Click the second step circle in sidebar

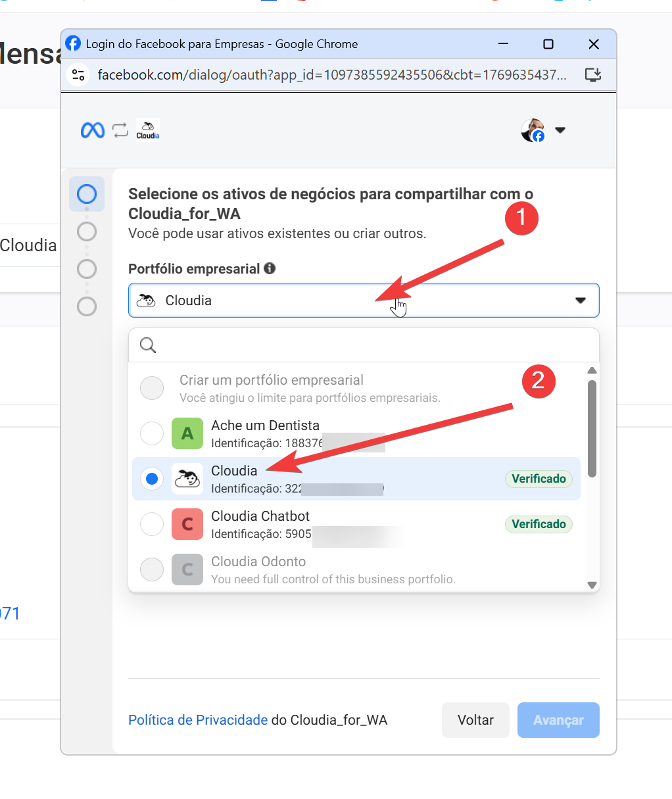click(x=87, y=231)
